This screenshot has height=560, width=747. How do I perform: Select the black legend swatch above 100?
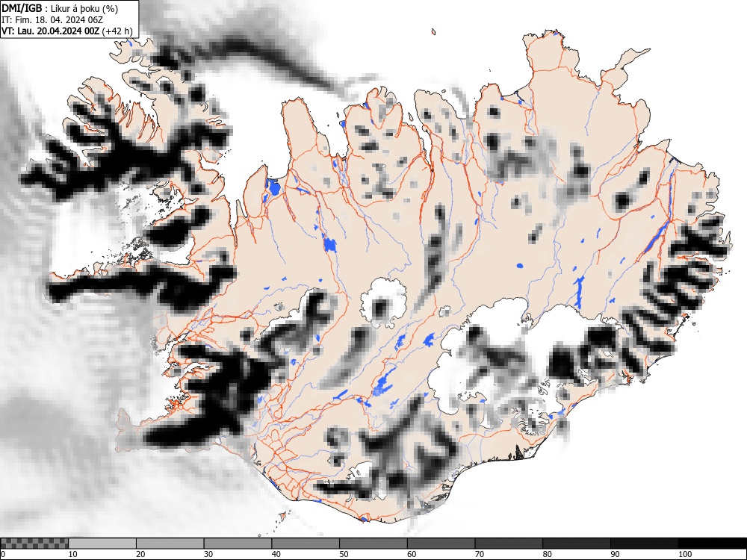click(x=712, y=544)
